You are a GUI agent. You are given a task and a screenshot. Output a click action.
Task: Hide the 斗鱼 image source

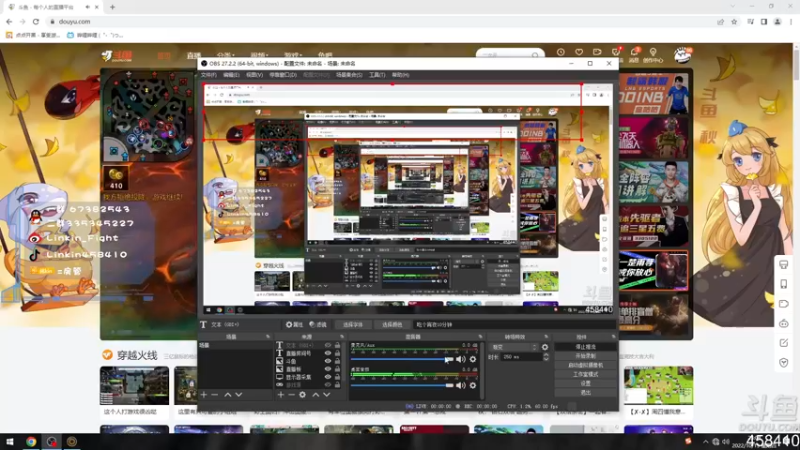point(328,361)
